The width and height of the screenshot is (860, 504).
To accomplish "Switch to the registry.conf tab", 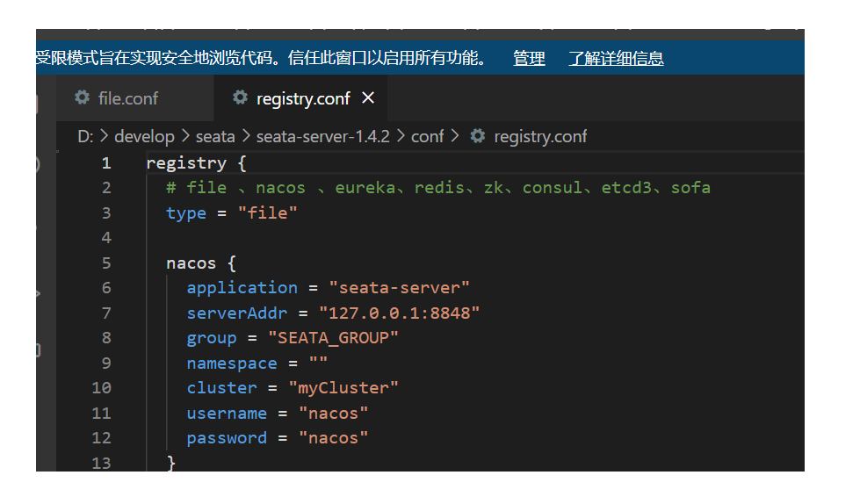I will [300, 98].
